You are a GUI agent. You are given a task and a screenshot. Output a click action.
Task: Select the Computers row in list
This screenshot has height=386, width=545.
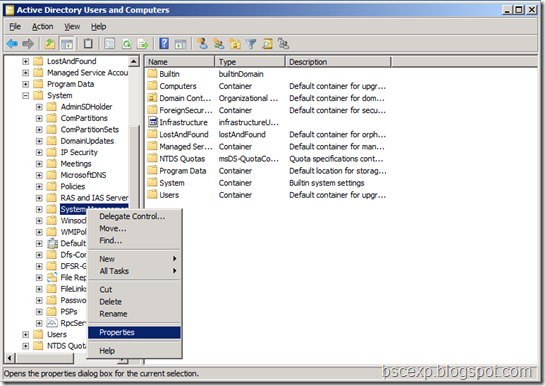[267, 86]
